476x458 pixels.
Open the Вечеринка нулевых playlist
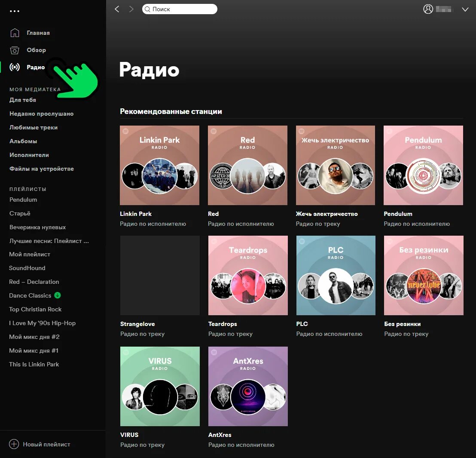[37, 227]
